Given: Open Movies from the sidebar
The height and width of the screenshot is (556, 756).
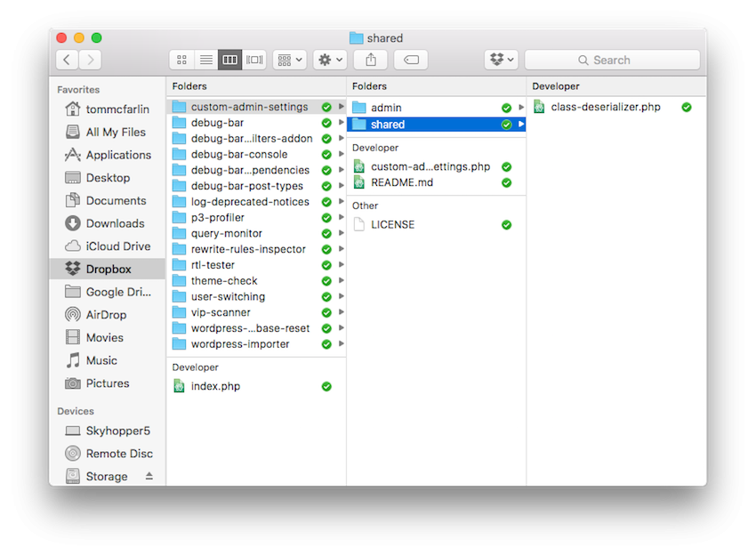Looking at the screenshot, I should 108,337.
